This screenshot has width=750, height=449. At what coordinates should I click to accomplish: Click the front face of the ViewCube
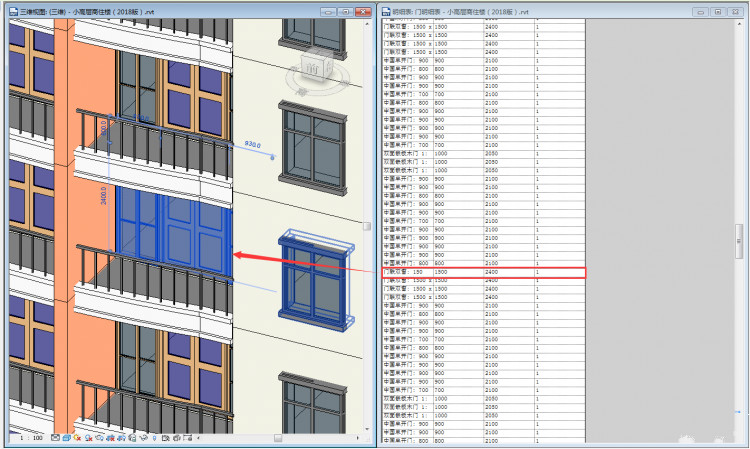click(312, 69)
